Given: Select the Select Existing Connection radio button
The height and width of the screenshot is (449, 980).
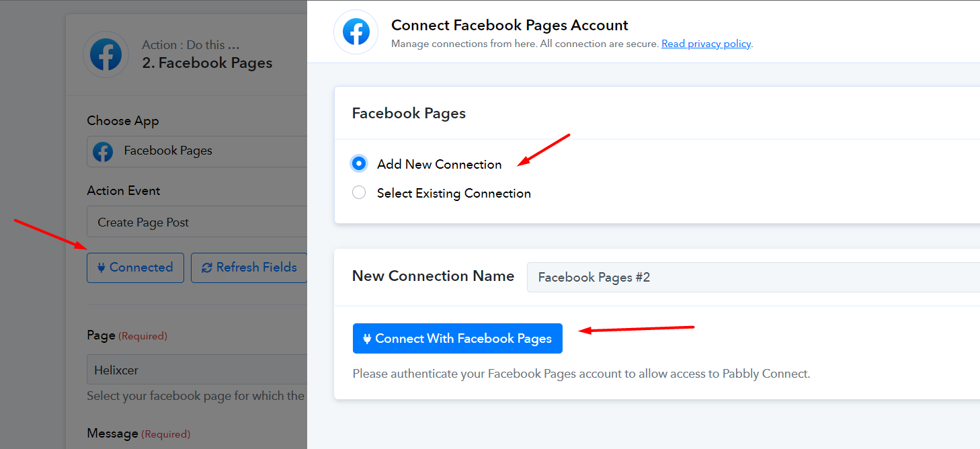Looking at the screenshot, I should pyautogui.click(x=359, y=193).
